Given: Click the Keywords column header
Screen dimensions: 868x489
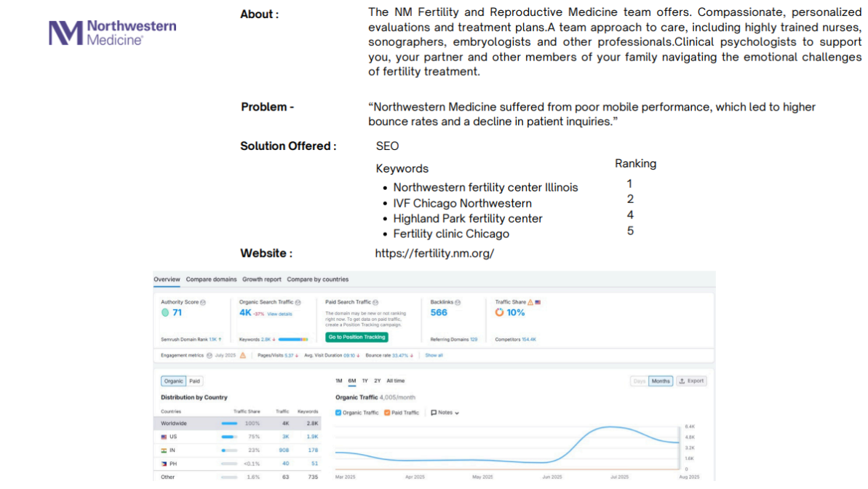Looking at the screenshot, I should coord(308,411).
